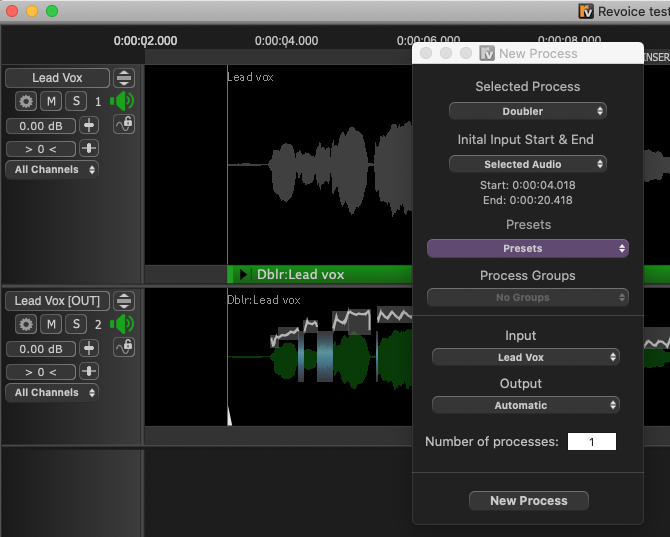This screenshot has width=670, height=537.
Task: Click the Lead Vox pan value field
Action: (41, 149)
